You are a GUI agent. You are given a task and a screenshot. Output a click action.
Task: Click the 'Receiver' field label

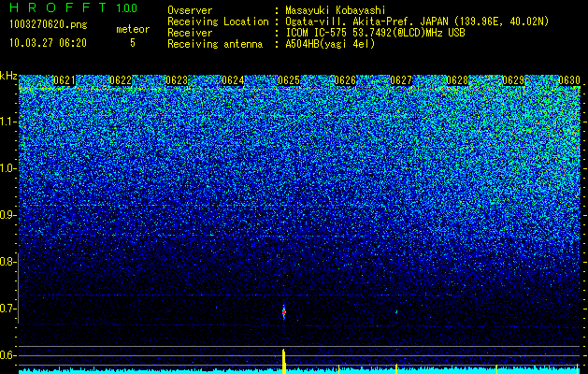(x=190, y=33)
